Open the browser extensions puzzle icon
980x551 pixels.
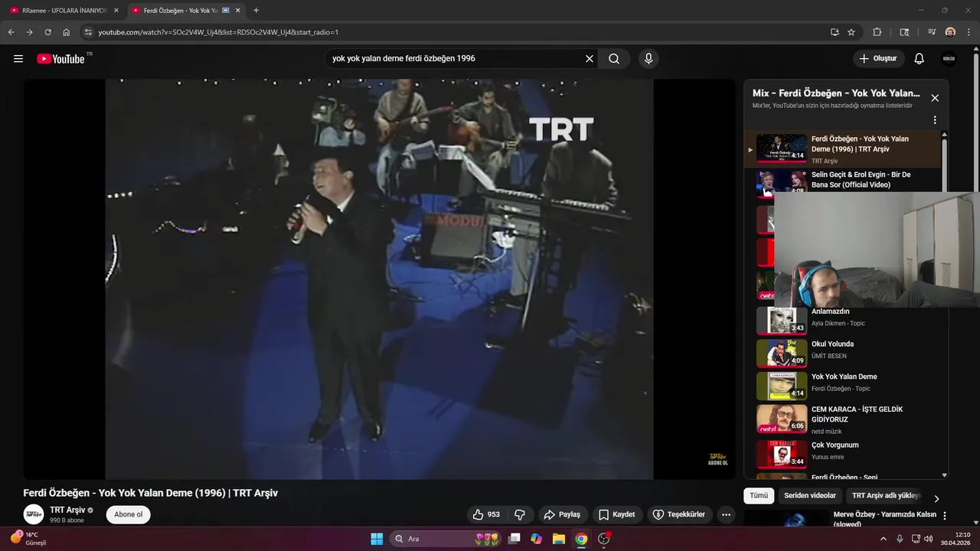coord(877,32)
